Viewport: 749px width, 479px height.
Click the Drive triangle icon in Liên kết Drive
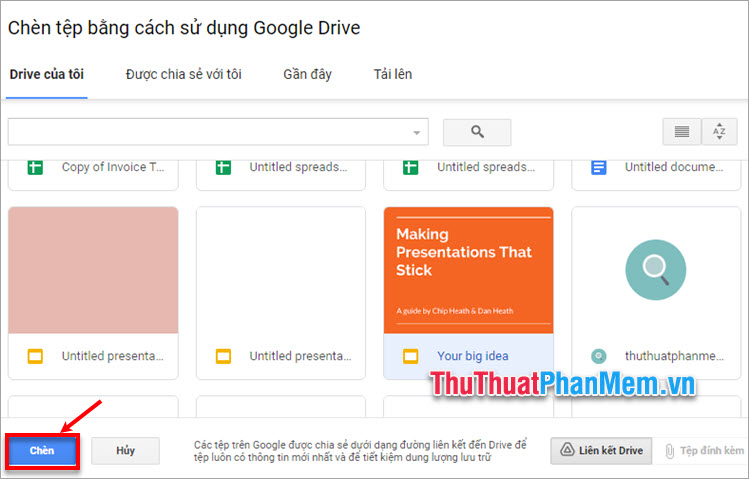click(x=567, y=450)
